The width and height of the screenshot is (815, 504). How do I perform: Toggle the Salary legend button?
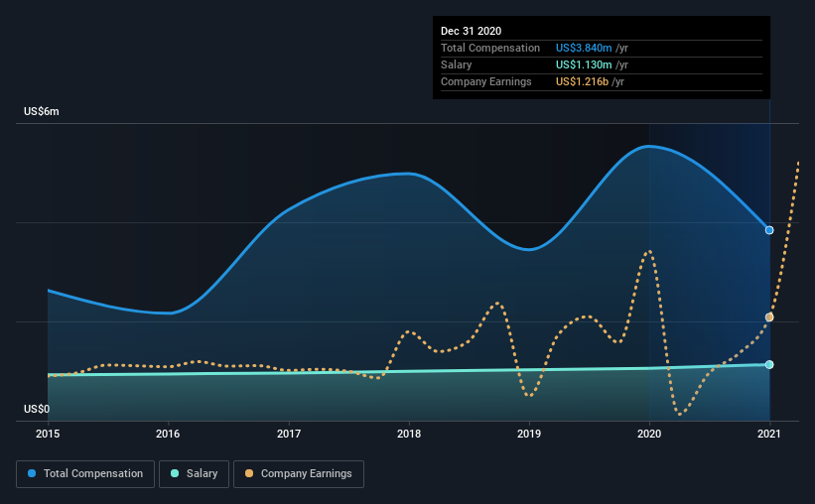tap(194, 474)
